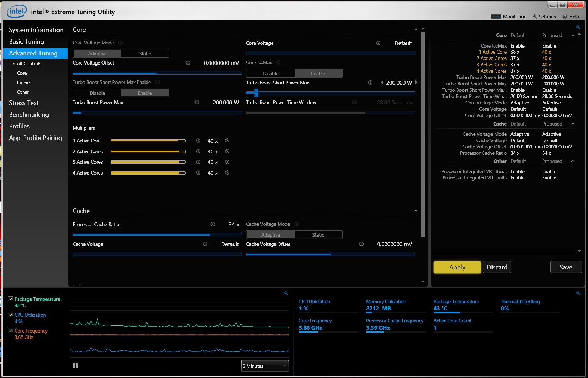This screenshot has width=588, height=378.
Task: Increase Turbo Boost Short Power Max with right arrow
Action: click(x=416, y=83)
